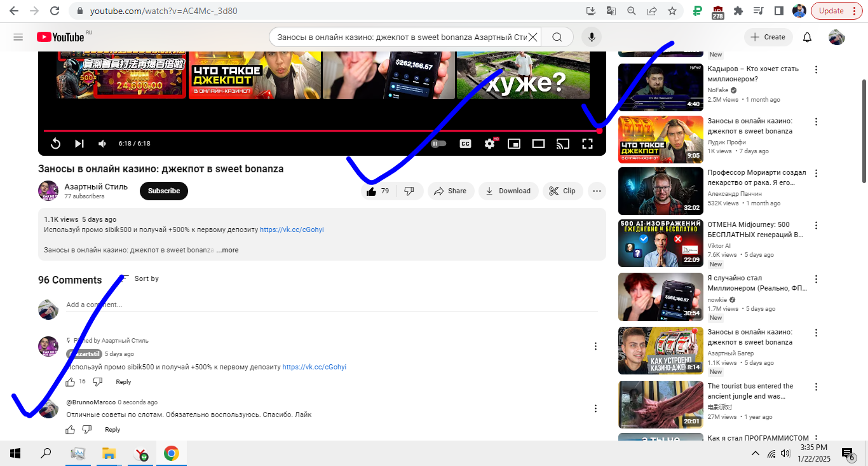Go back to the previous browser page
The width and height of the screenshot is (868, 466).
14,11
